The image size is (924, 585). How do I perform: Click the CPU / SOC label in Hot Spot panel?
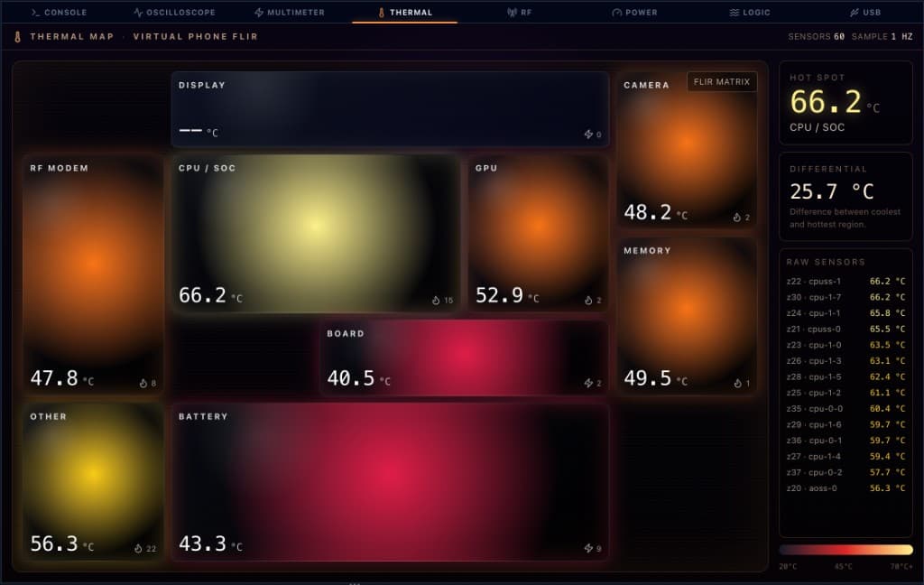point(817,127)
